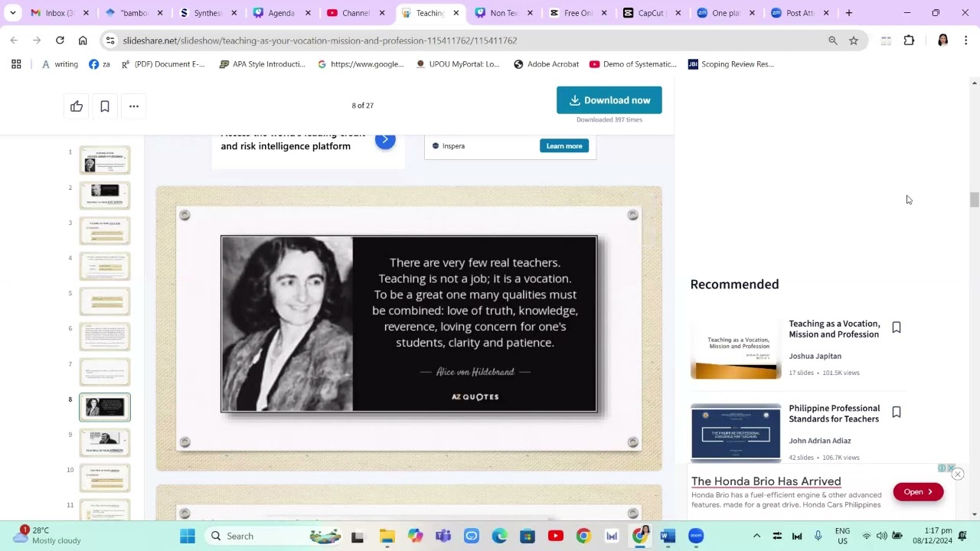Close the Honda Brio ad
This screenshot has width=980, height=551.
958,474
